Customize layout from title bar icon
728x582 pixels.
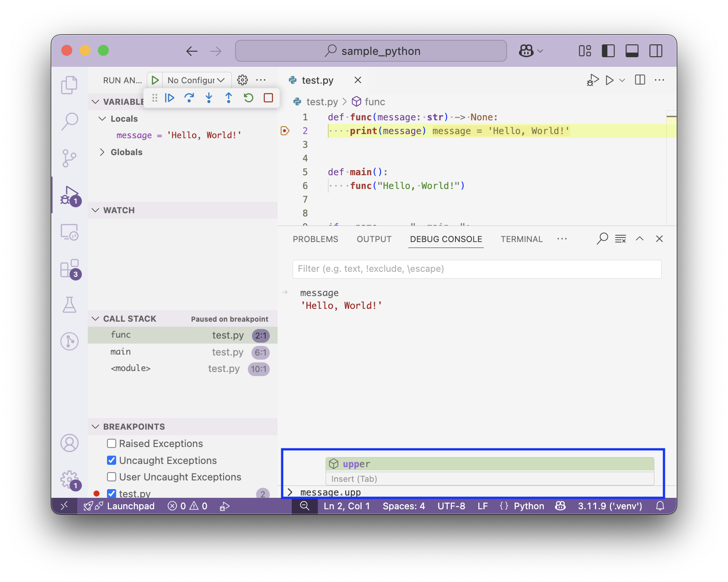point(585,51)
